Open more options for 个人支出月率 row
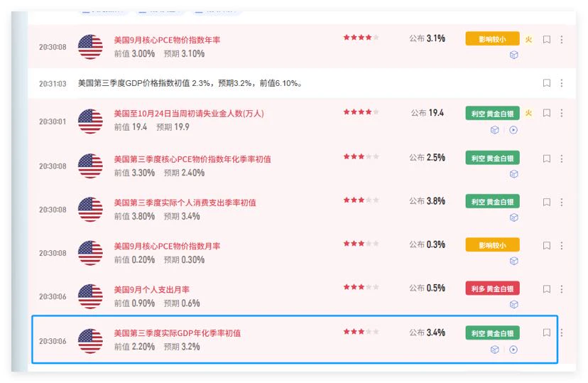This screenshot has height=383, width=588. [562, 289]
